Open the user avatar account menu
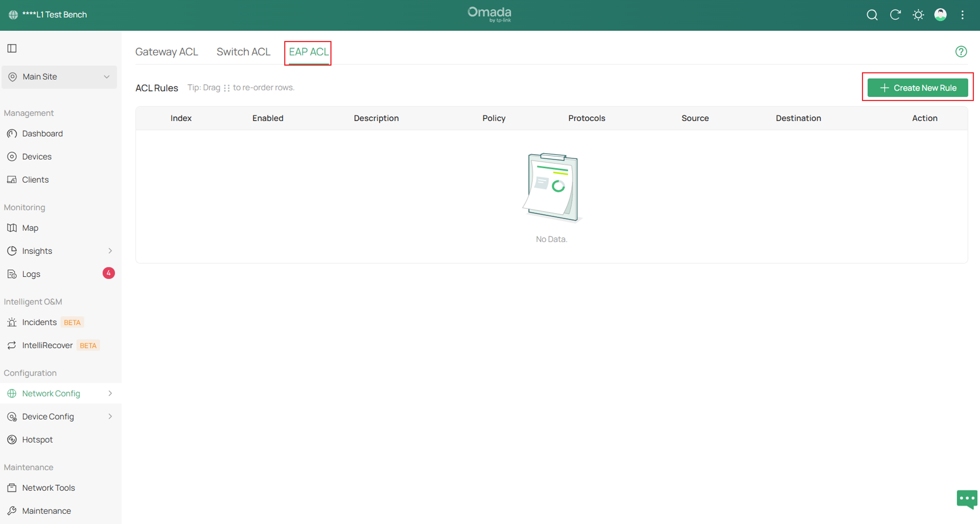980x524 pixels. [941, 15]
